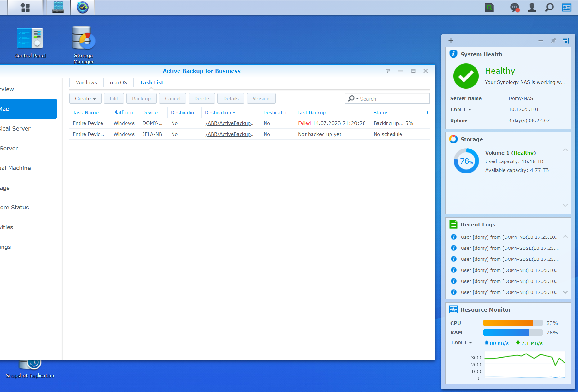The width and height of the screenshot is (578, 392).
Task: Open the Notifications chat bubble icon
Action: [x=515, y=8]
